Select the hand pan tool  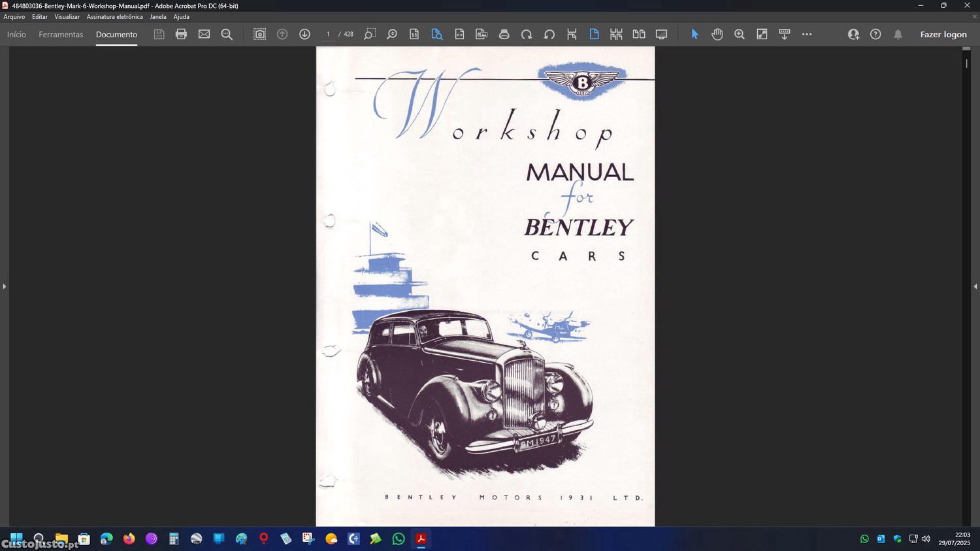[717, 34]
